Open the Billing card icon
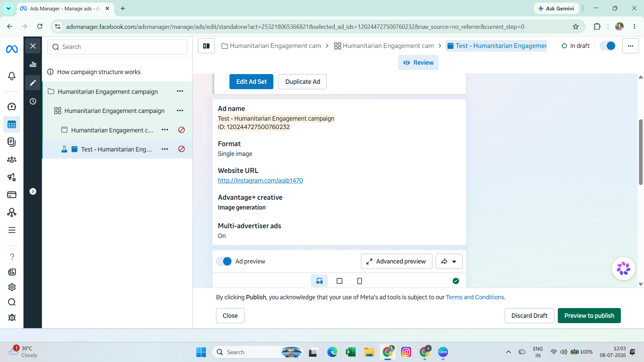 pyautogui.click(x=12, y=195)
